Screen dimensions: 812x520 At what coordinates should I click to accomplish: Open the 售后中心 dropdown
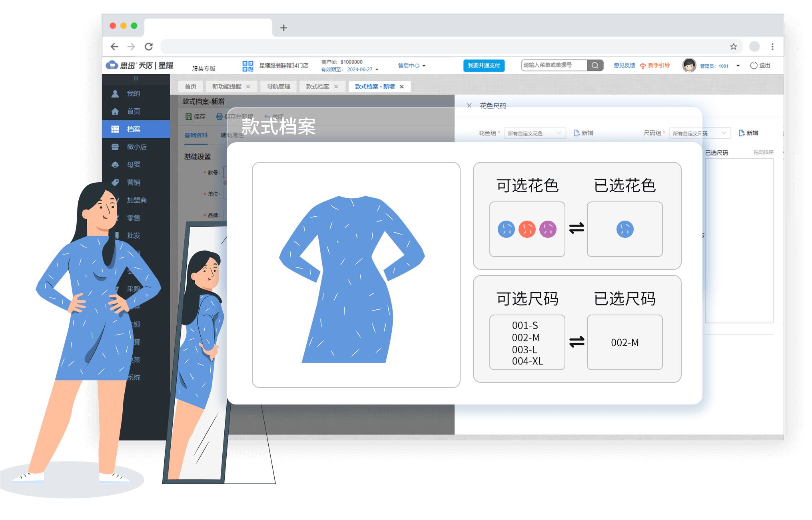pos(411,66)
